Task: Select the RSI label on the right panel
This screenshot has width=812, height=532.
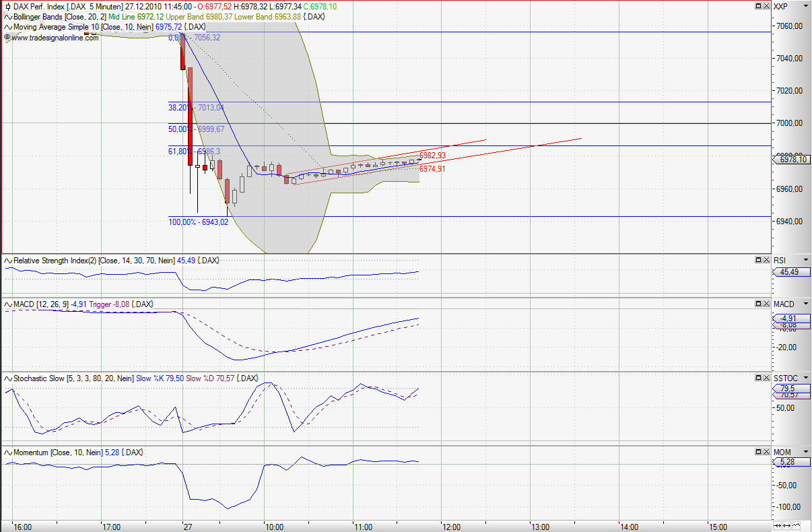Action: pos(781,259)
